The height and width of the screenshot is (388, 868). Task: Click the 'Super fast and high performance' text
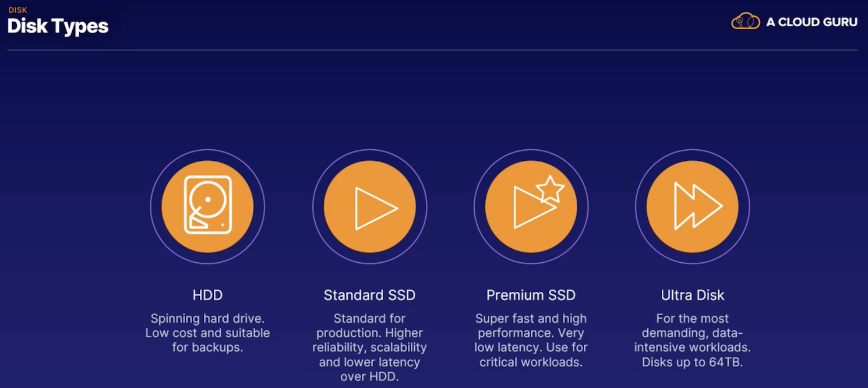click(x=531, y=326)
